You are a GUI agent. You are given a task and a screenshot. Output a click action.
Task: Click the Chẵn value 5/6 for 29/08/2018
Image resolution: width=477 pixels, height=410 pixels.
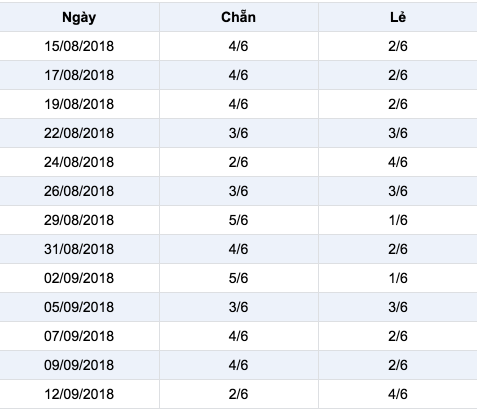tap(239, 220)
